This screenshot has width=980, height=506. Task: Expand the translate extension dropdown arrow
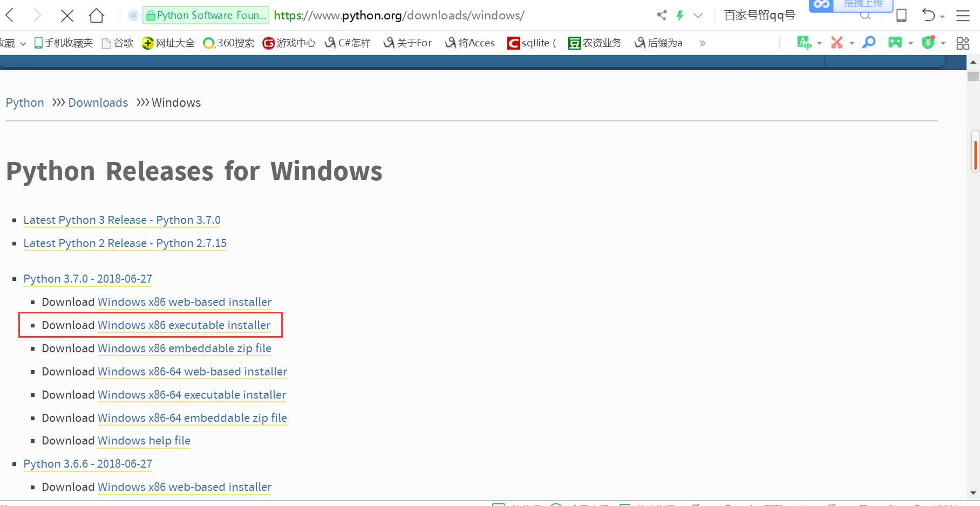click(819, 44)
